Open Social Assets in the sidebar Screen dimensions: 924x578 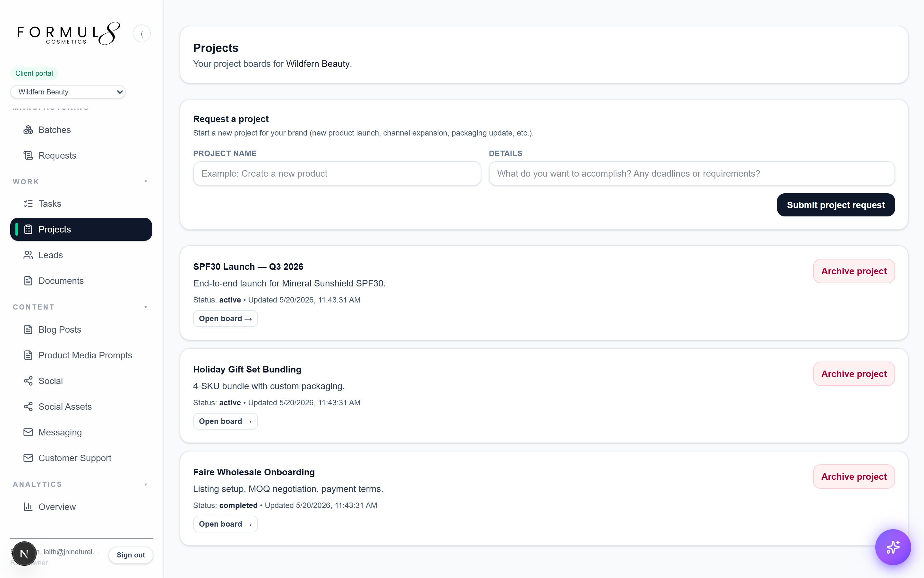81,406
